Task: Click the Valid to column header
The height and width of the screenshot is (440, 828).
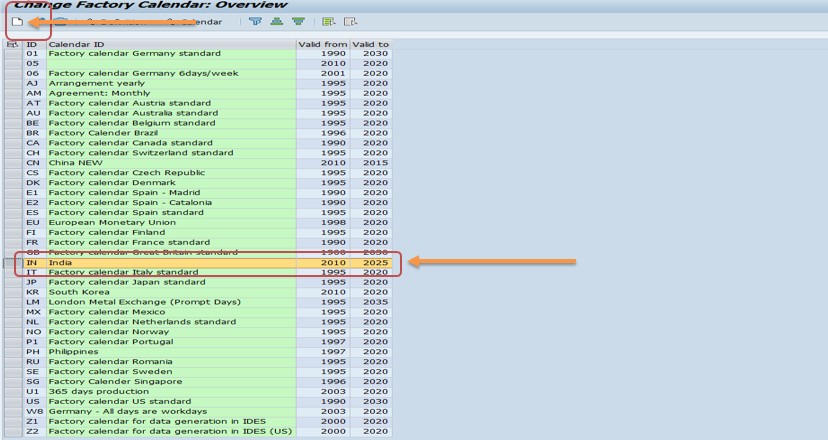Action: 371,45
